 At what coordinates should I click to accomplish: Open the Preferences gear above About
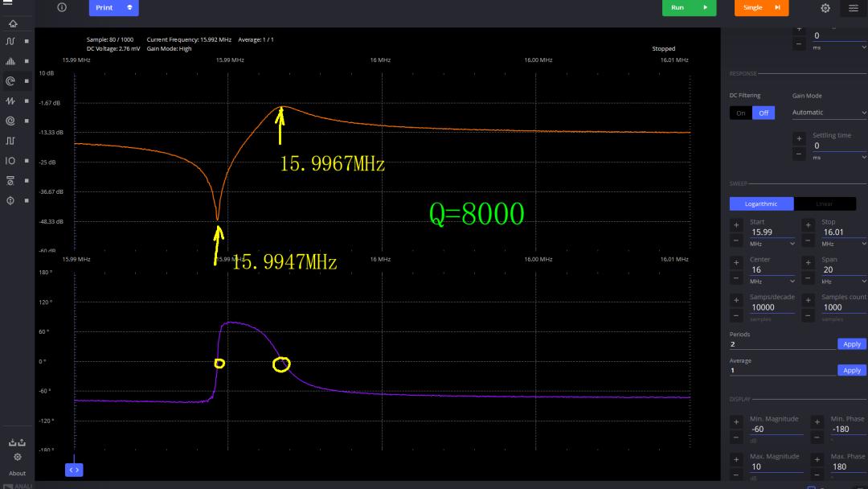18,457
